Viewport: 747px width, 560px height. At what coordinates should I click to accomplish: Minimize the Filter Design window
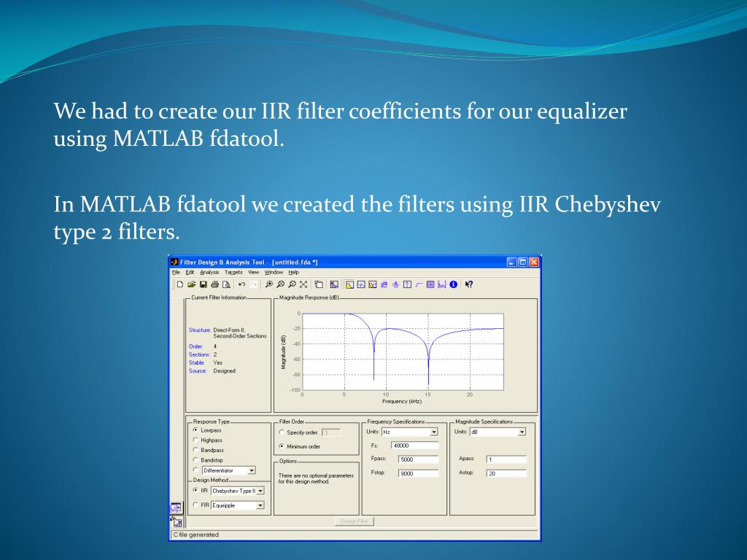[511, 262]
